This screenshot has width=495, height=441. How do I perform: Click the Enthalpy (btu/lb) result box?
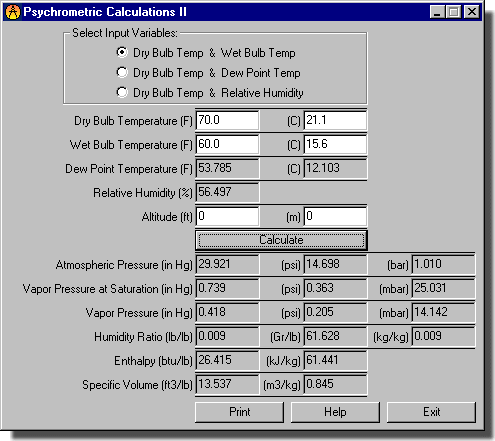(x=227, y=360)
